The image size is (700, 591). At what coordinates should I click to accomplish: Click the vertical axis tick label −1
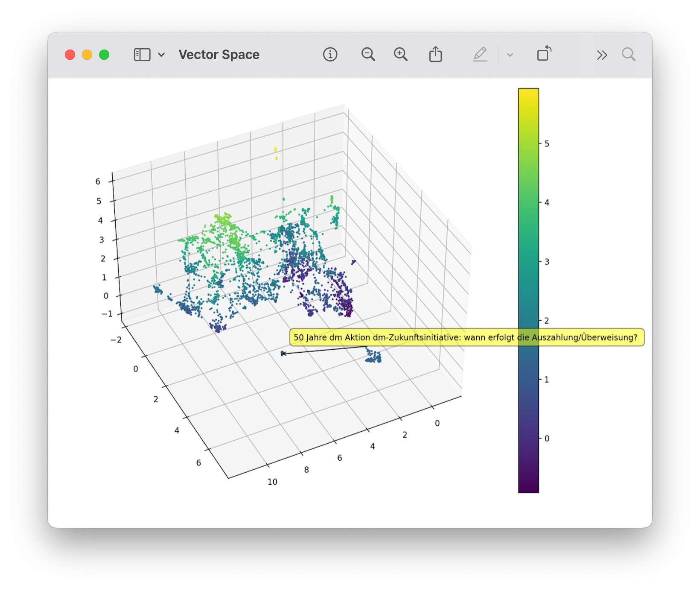[x=107, y=314]
